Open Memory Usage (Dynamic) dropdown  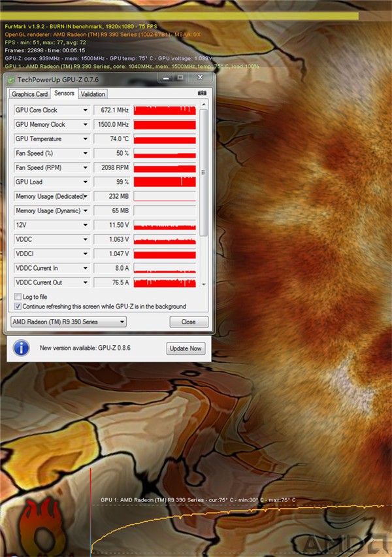pos(85,211)
